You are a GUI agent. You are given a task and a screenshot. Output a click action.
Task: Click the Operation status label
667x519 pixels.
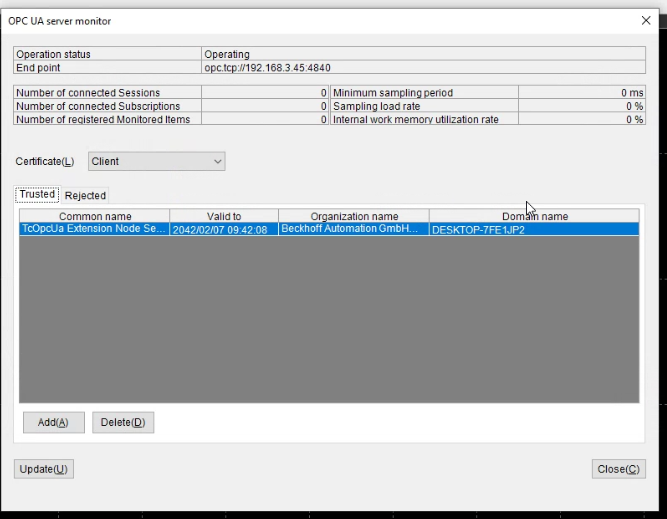click(54, 54)
